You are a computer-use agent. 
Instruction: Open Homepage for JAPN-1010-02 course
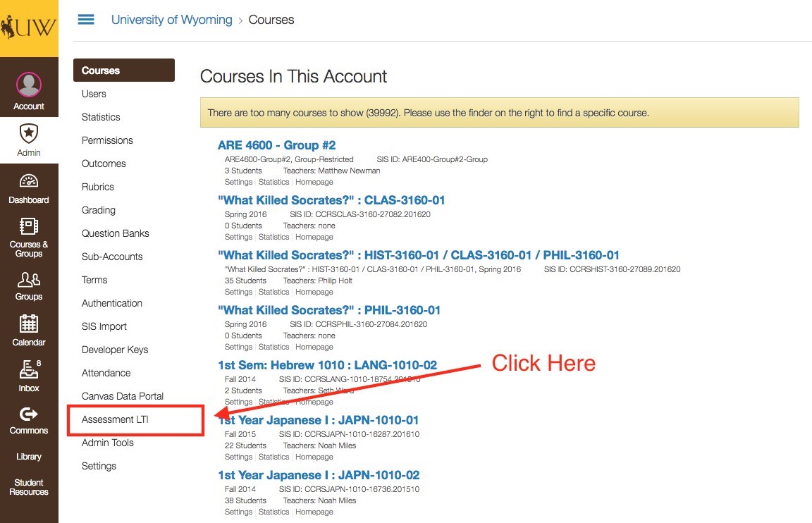pyautogui.click(x=314, y=512)
